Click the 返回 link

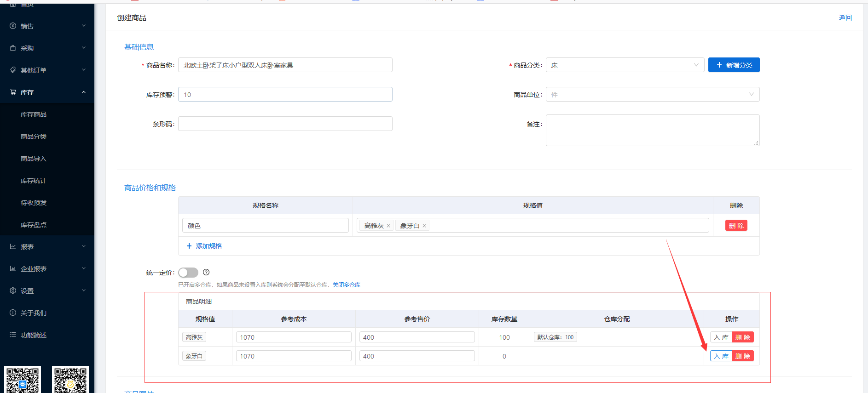pos(845,18)
